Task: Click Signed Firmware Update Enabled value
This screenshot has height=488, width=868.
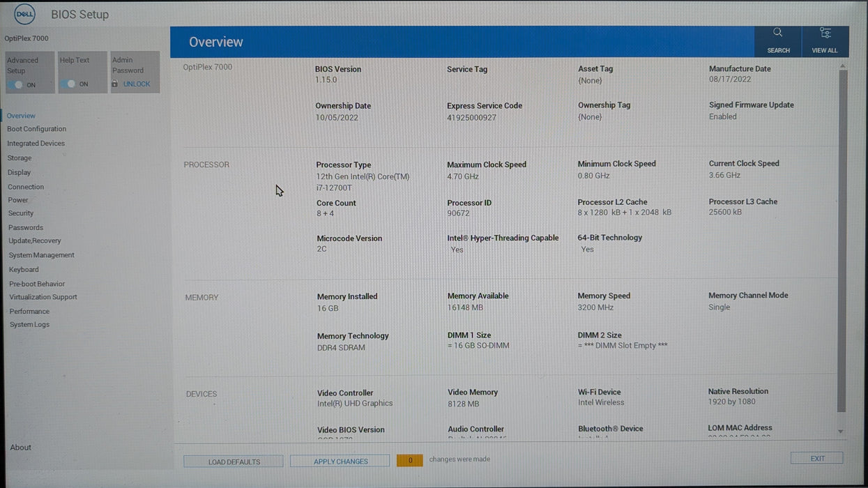Action: pyautogui.click(x=723, y=116)
